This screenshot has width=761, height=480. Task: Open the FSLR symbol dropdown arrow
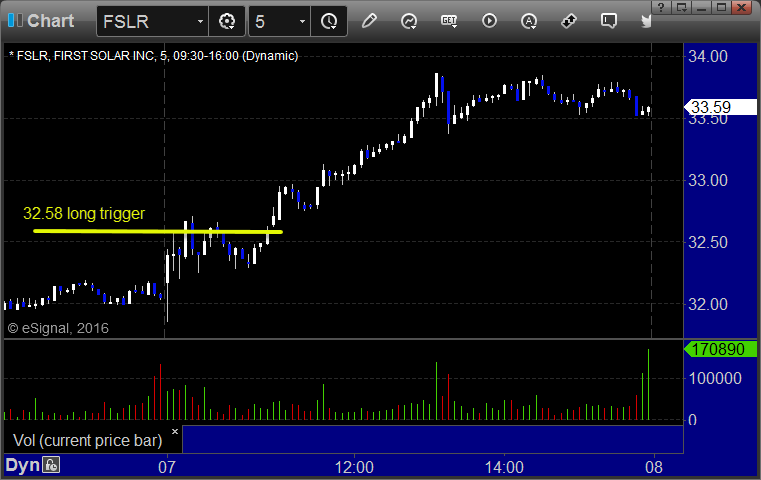coord(200,21)
